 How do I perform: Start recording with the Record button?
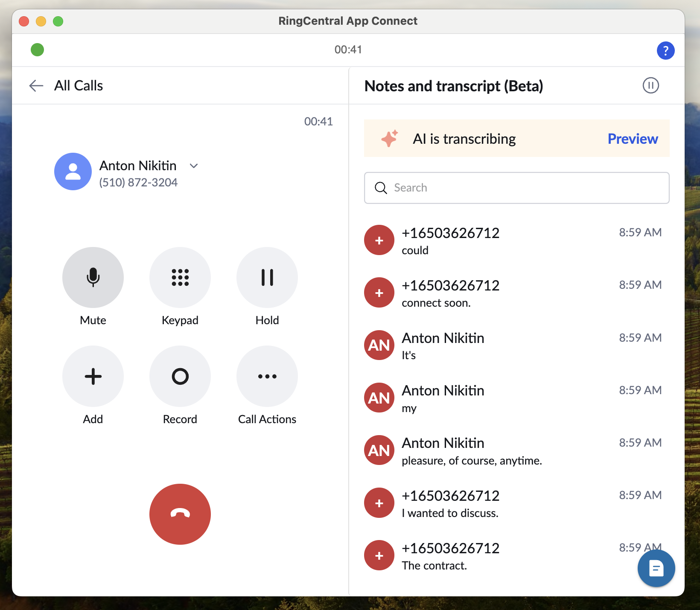pyautogui.click(x=180, y=376)
